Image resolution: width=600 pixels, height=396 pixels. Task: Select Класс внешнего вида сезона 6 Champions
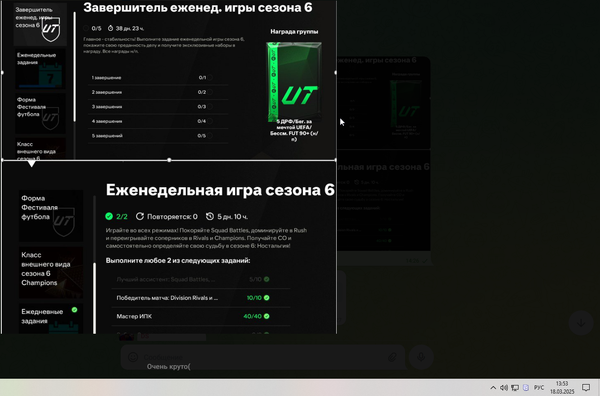coord(51,272)
